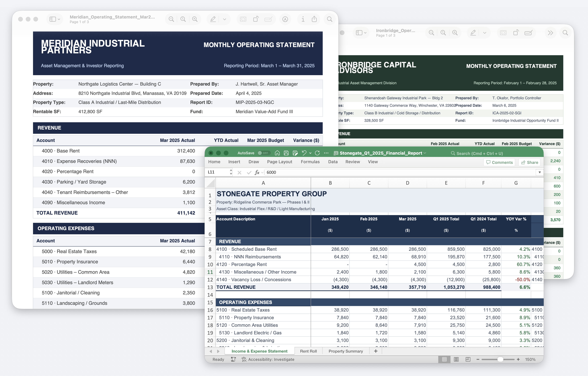Viewport: 588px width, 376px height.
Task: Click the Save icon in Excel's quick access toolbar
Action: [x=286, y=153]
